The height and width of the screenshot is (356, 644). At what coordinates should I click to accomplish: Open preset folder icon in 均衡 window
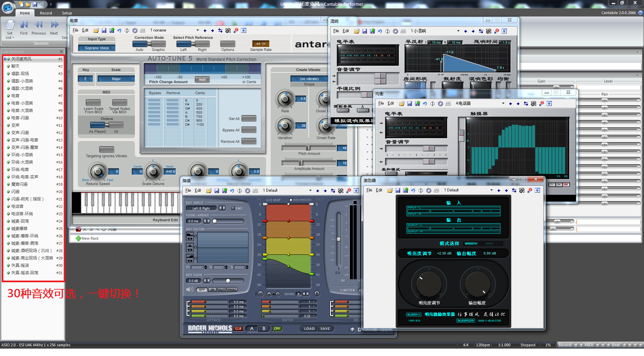(x=401, y=104)
